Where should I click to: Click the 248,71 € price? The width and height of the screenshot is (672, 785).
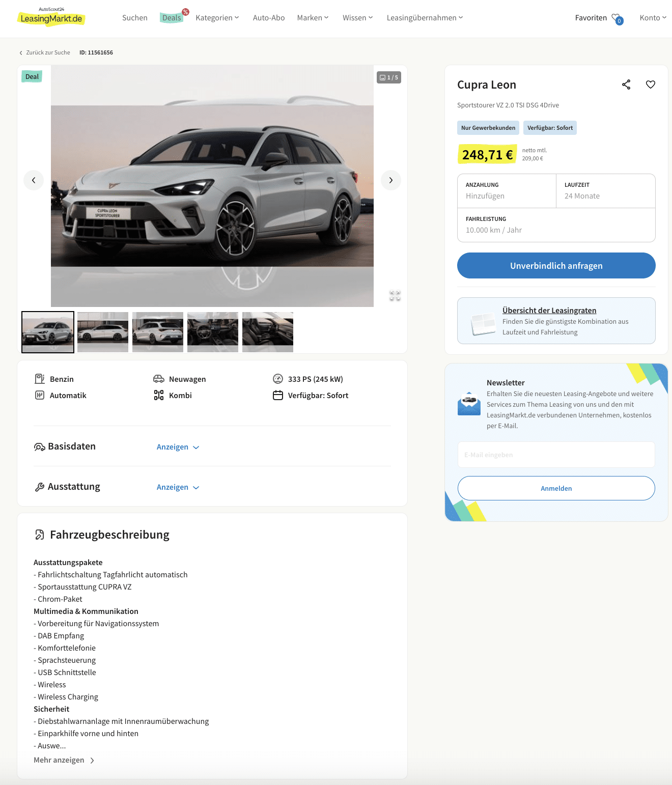point(487,155)
